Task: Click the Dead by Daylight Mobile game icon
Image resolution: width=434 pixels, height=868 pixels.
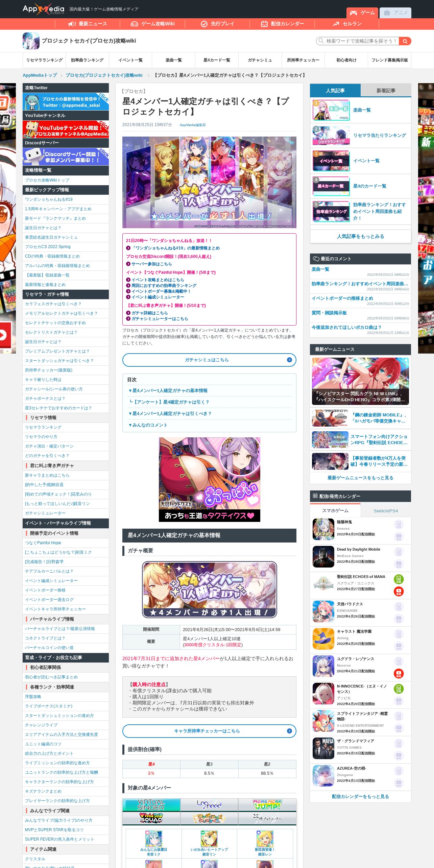Action: (x=323, y=557)
